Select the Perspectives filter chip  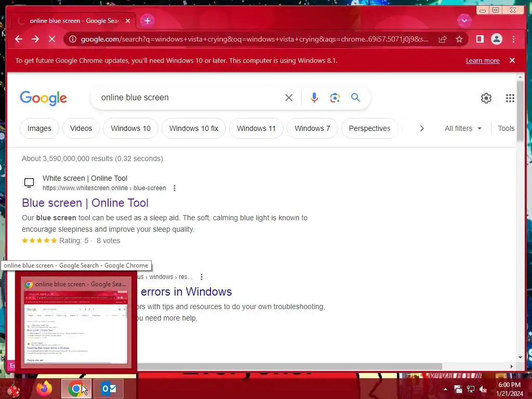pyautogui.click(x=369, y=129)
